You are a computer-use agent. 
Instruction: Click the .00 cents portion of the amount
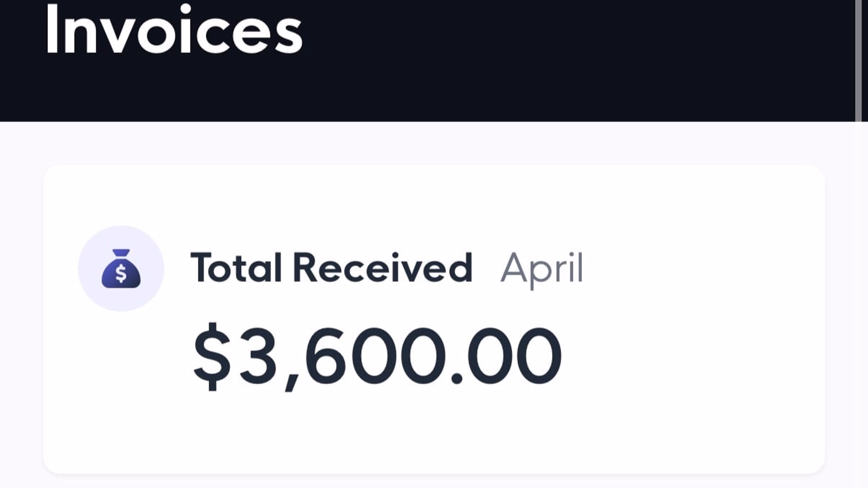507,356
